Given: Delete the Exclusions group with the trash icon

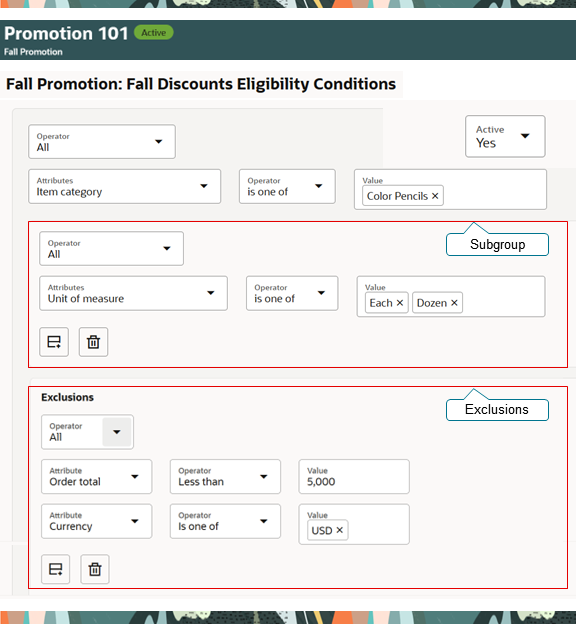Looking at the screenshot, I should click(x=95, y=569).
